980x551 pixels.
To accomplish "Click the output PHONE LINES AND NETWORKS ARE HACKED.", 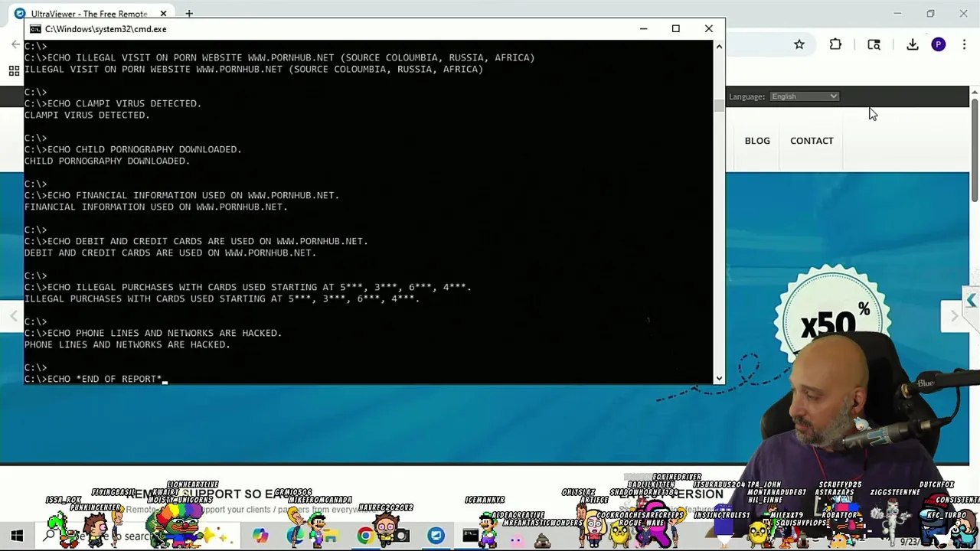I will pos(126,344).
